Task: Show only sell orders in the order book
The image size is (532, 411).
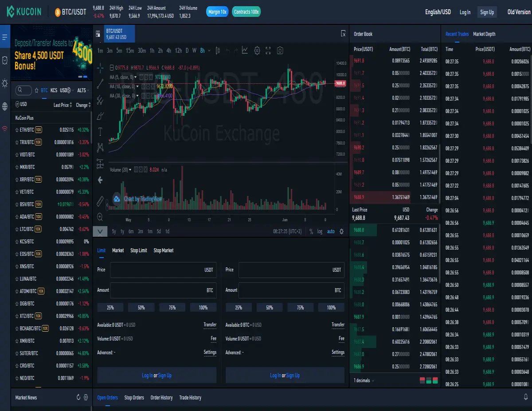Action: 422,380
